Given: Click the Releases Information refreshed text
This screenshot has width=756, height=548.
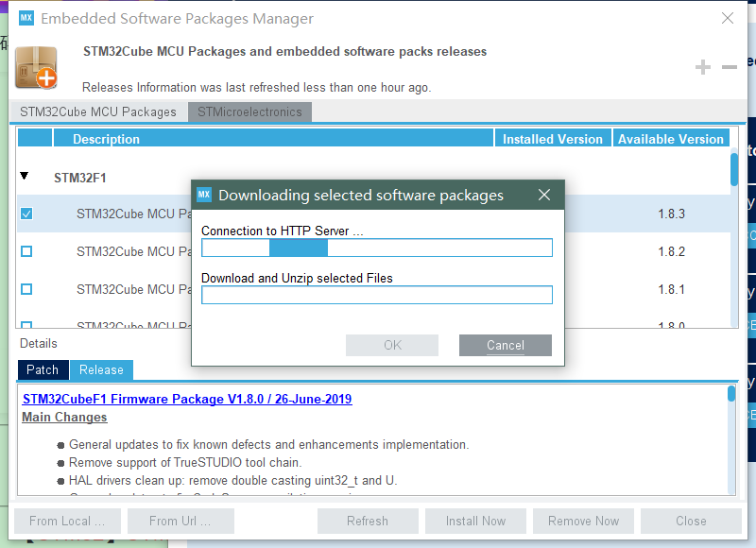Looking at the screenshot, I should tap(256, 87).
